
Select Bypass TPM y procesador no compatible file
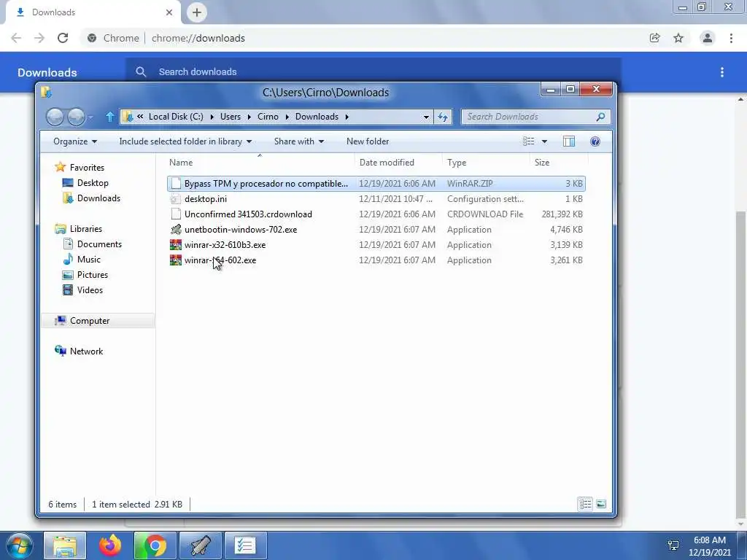click(376, 184)
